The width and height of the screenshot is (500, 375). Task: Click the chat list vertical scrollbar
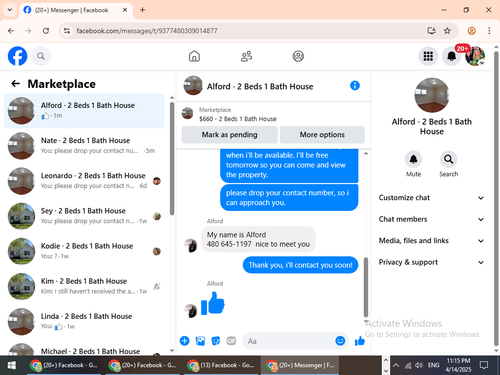pyautogui.click(x=172, y=159)
